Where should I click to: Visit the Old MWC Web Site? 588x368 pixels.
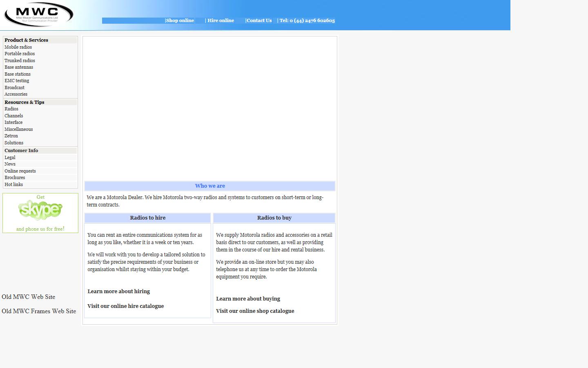29,297
